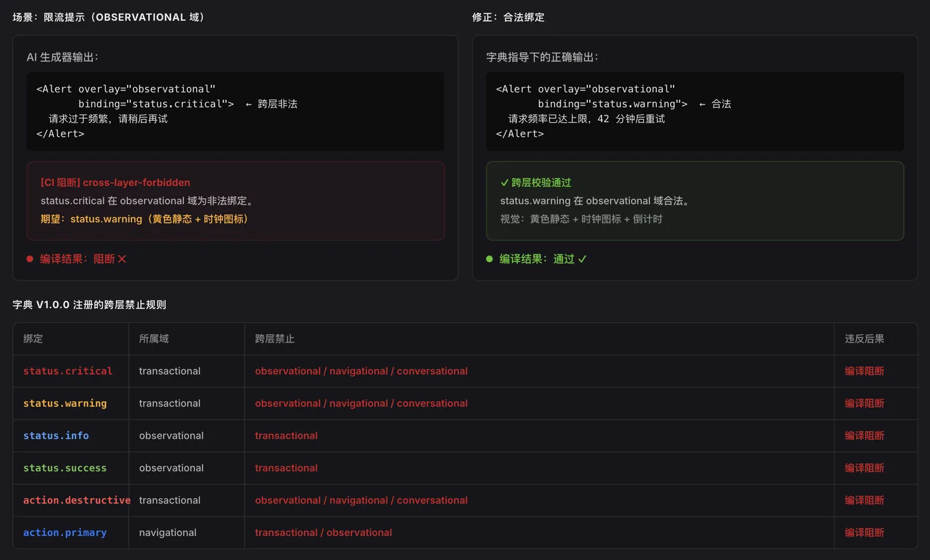Click forbidden layers in status.critical row
Screen dimensions: 930x560
click(361, 371)
